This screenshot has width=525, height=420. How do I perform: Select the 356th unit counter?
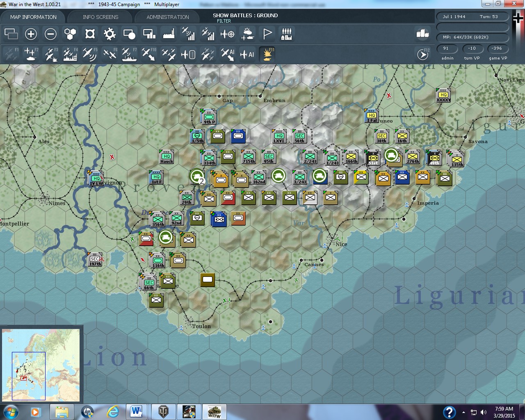click(157, 219)
